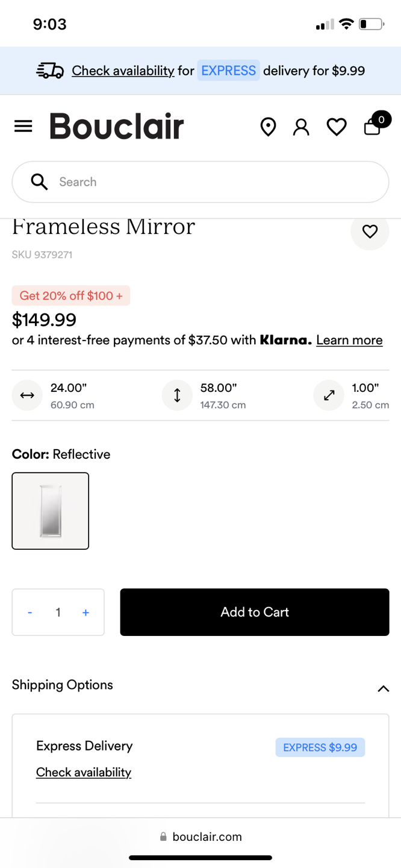
Task: Toggle the wishlist heart on the product
Action: [x=370, y=231]
